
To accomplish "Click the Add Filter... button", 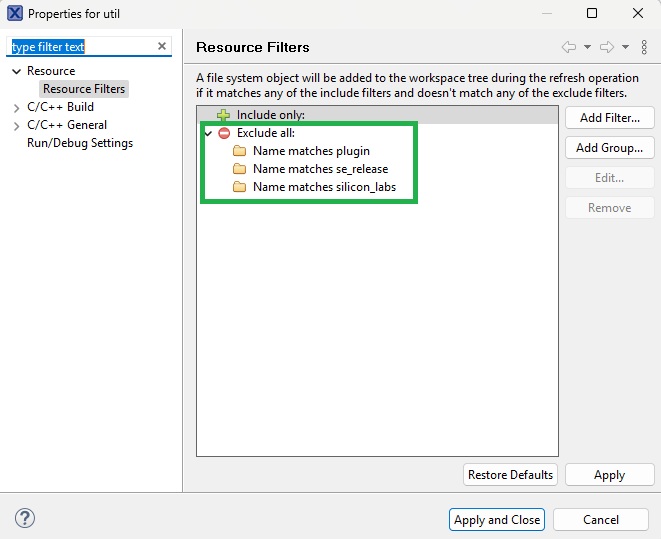I will (x=610, y=118).
